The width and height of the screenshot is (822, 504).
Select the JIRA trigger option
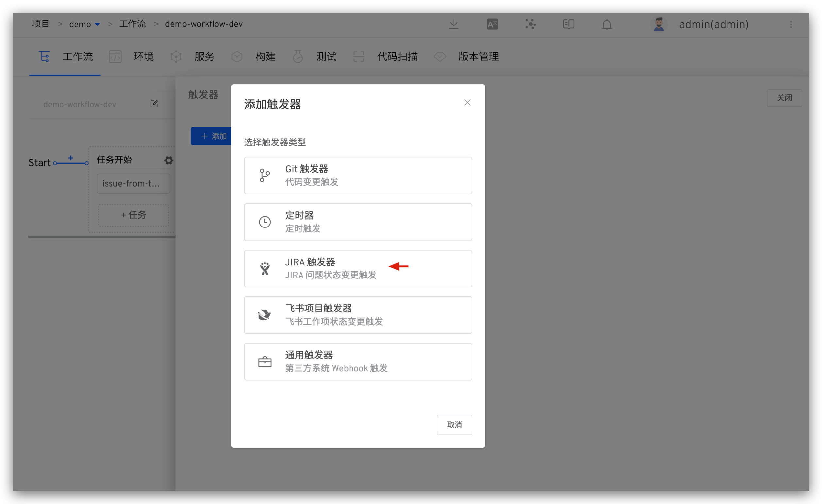tap(358, 268)
